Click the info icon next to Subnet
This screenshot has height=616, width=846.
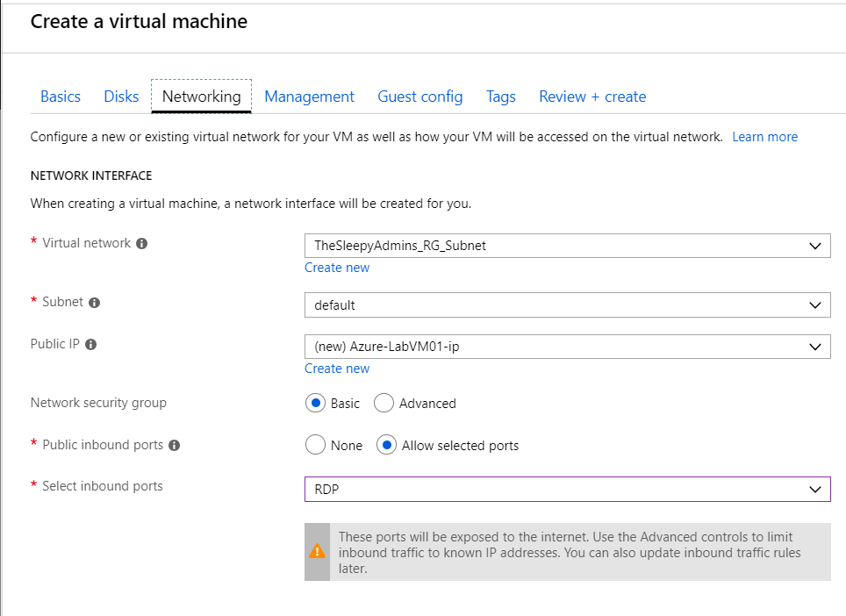95,303
